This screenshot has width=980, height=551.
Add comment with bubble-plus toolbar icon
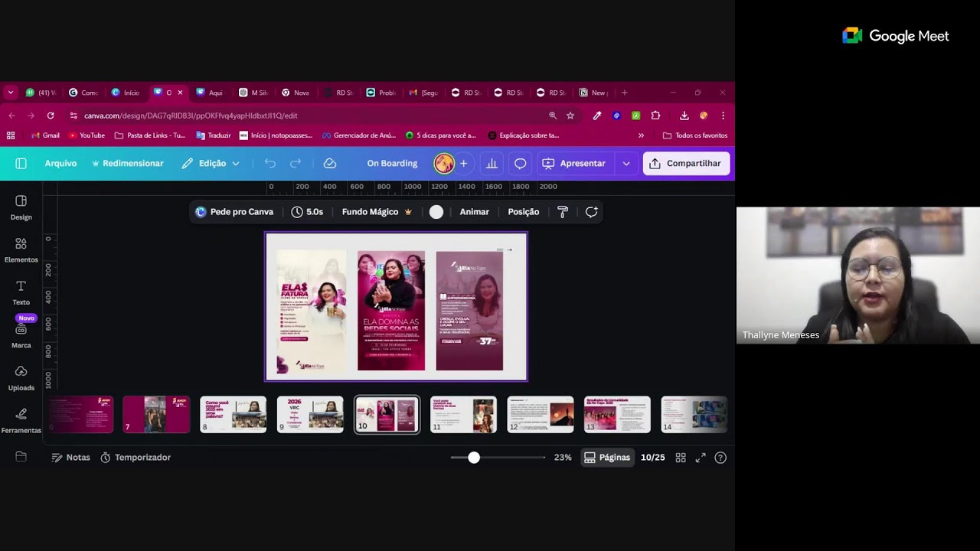591,212
